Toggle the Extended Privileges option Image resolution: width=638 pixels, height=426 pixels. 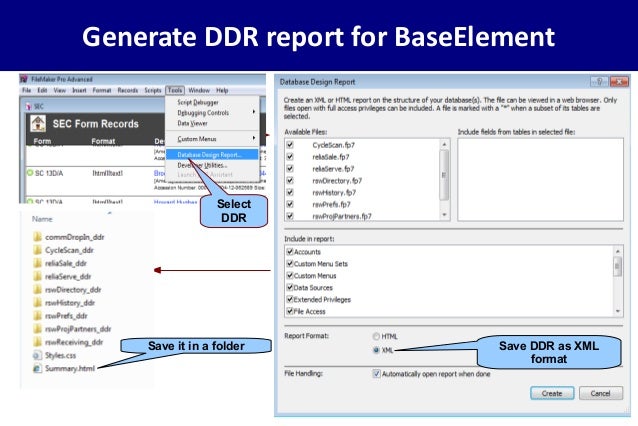[290, 299]
